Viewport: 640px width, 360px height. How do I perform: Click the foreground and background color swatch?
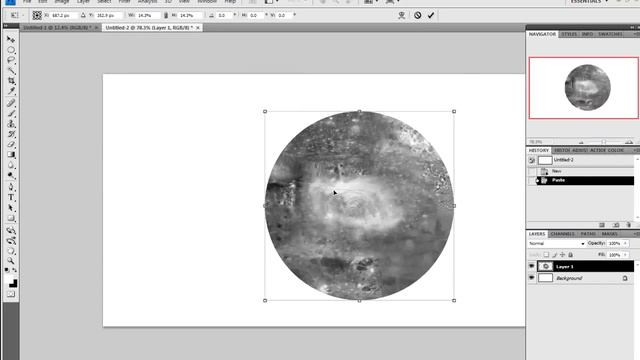11,281
